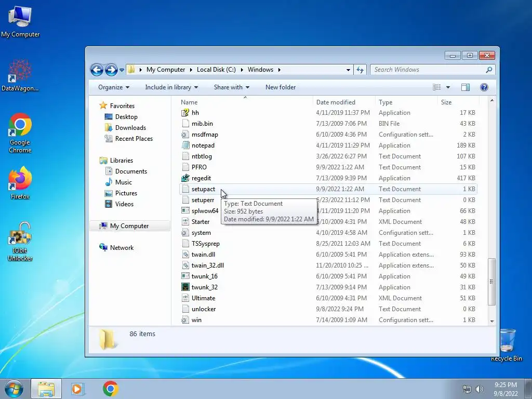Click the file list vertical scrollbar thumb
Image resolution: width=532 pixels, height=399 pixels.
pos(491,282)
